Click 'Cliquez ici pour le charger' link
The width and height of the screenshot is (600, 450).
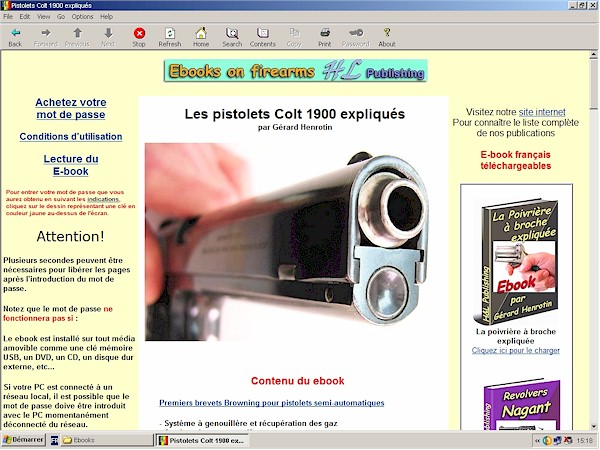pyautogui.click(x=515, y=350)
